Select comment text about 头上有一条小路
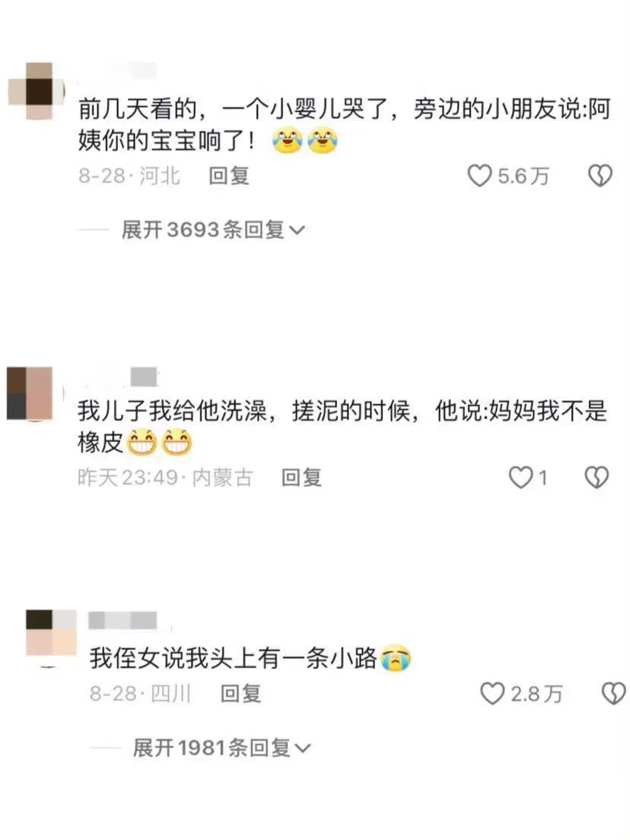Viewport: 630px width, 840px height. [234, 658]
